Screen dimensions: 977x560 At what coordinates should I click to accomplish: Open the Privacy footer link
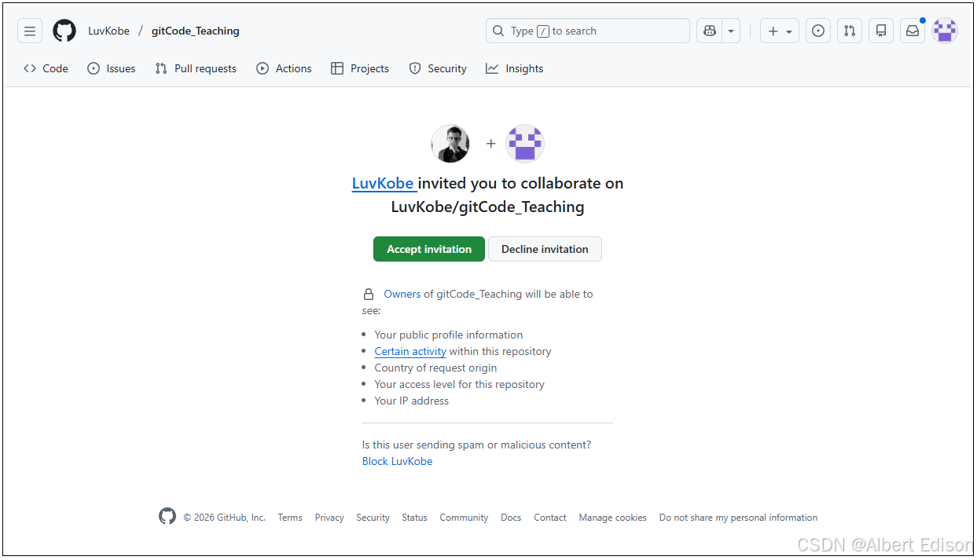(x=329, y=518)
